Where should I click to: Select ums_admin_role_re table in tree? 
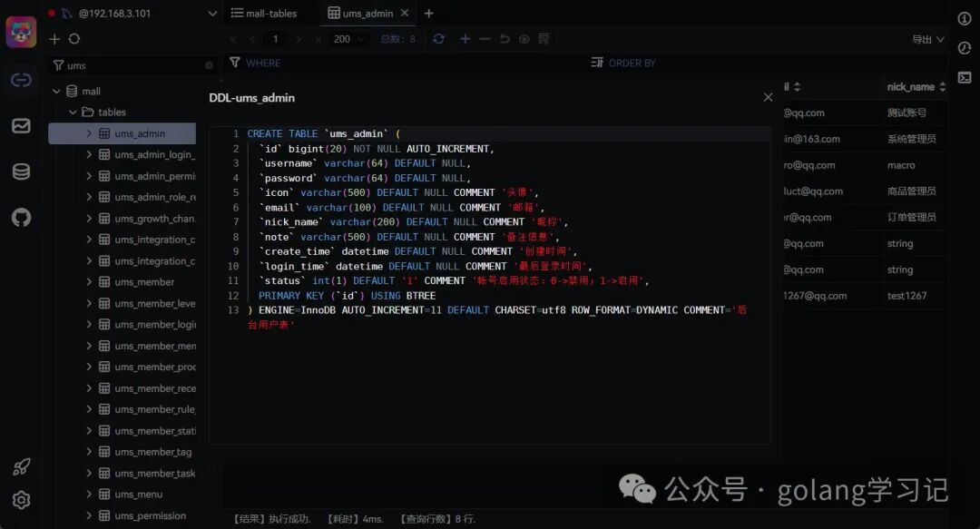154,197
